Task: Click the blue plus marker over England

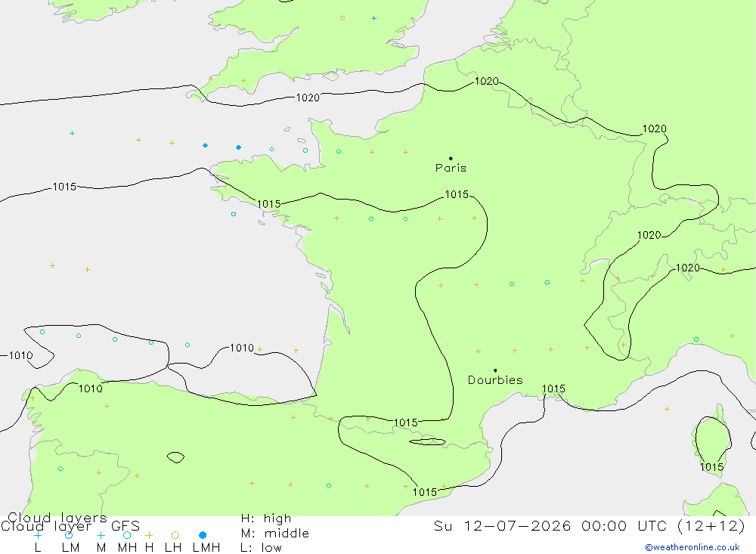Action: tap(374, 18)
